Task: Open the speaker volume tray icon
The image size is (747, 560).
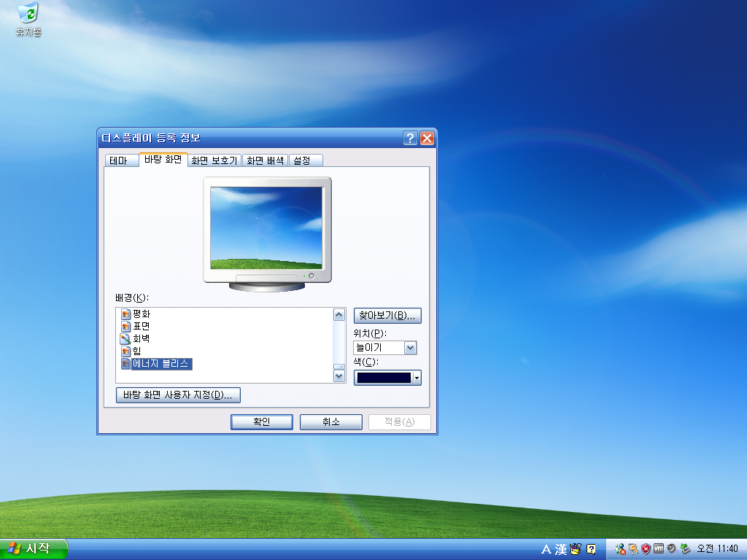Action: tap(672, 549)
